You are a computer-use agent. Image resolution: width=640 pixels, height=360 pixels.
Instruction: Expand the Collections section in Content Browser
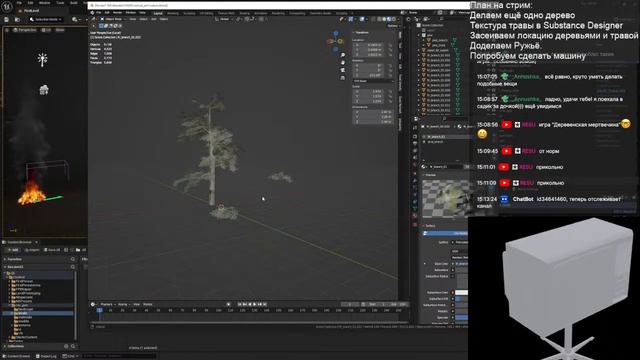coord(5,346)
